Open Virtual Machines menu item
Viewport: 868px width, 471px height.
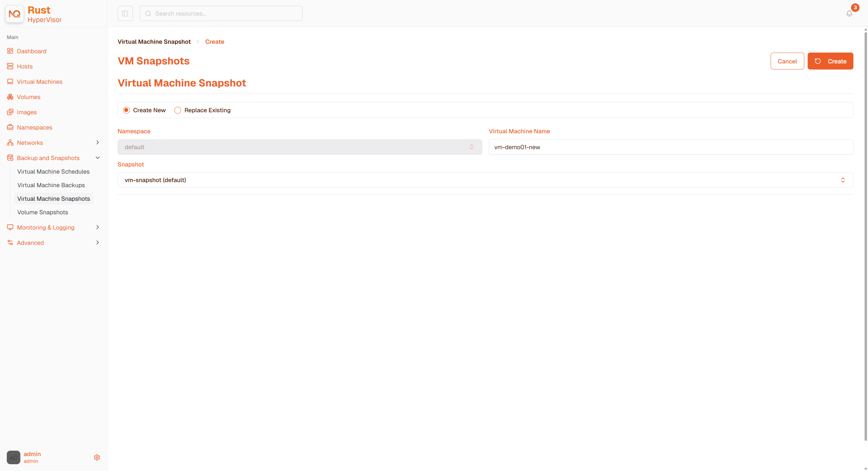pyautogui.click(x=40, y=82)
